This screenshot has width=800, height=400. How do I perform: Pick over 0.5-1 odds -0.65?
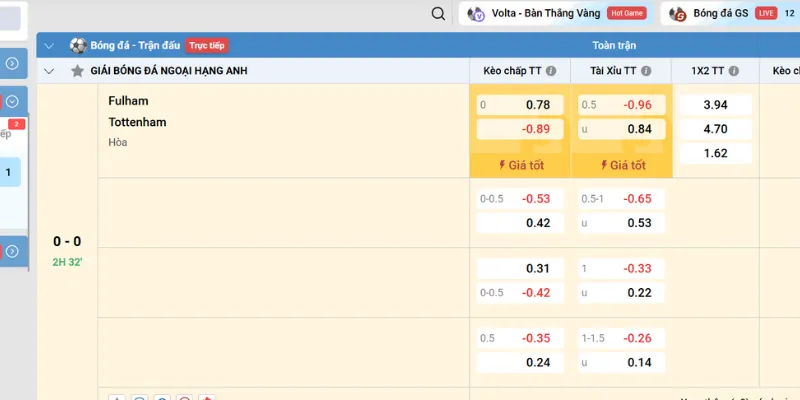[621, 199]
